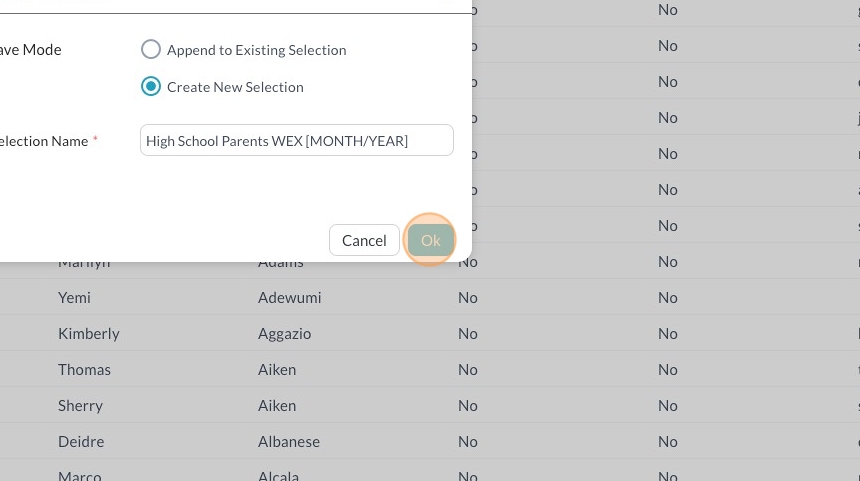
Task: Click the Selection Name input field
Action: [296, 141]
